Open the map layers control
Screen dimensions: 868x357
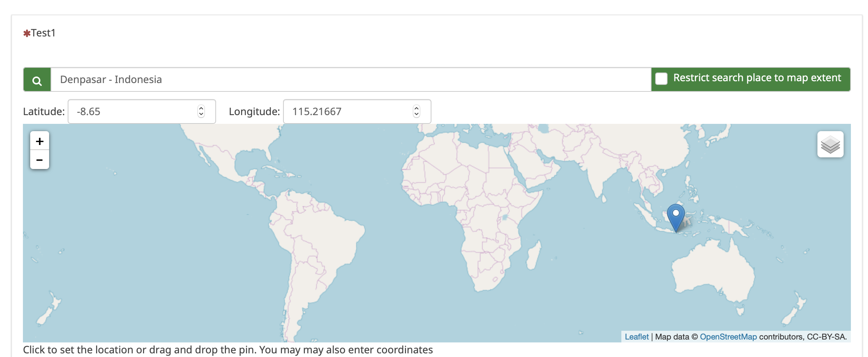point(830,145)
